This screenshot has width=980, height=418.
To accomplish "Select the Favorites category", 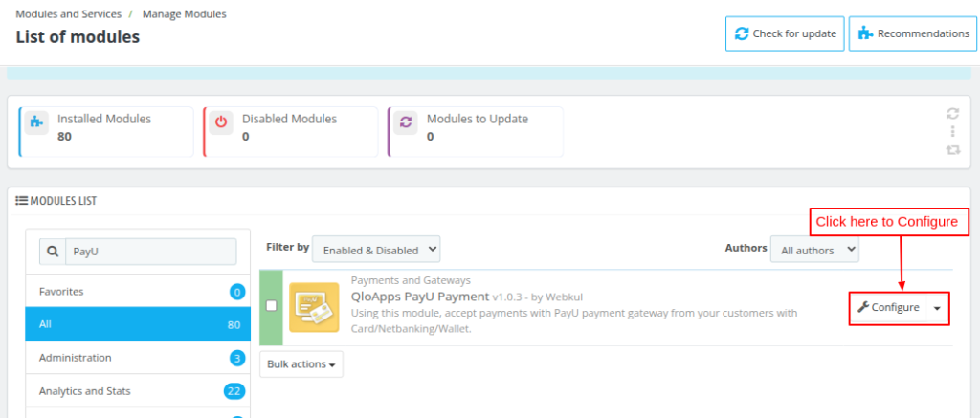I will click(x=138, y=291).
